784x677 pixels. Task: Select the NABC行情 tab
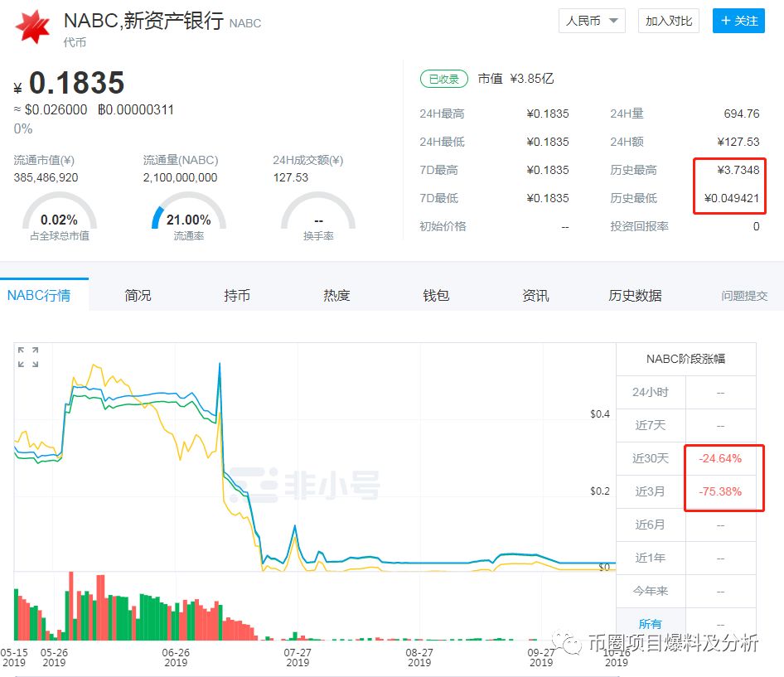point(39,296)
